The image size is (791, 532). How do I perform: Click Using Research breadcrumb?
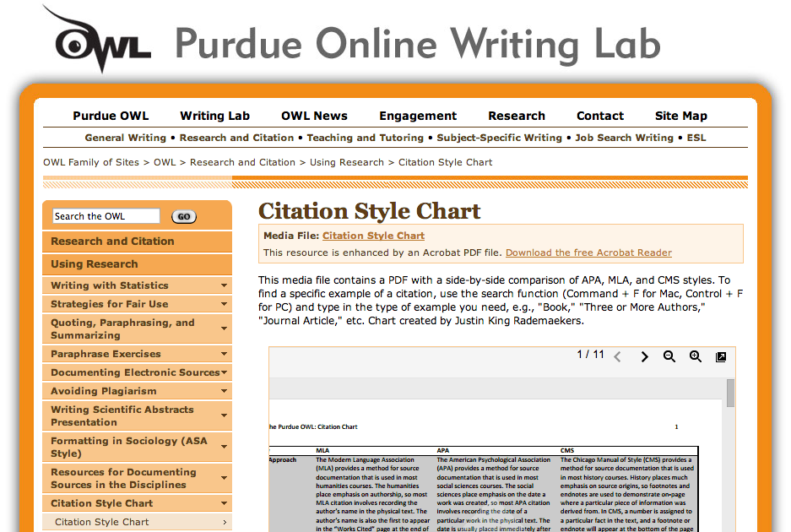click(x=347, y=162)
